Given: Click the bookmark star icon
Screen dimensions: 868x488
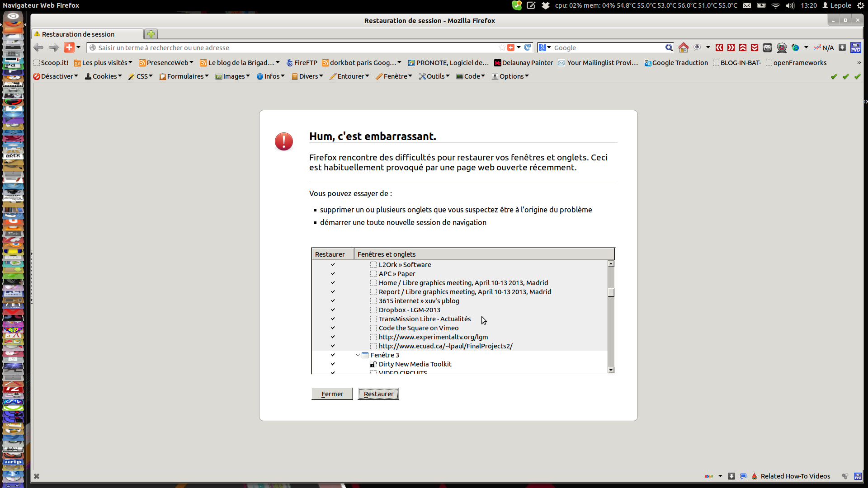Looking at the screenshot, I should pos(502,47).
